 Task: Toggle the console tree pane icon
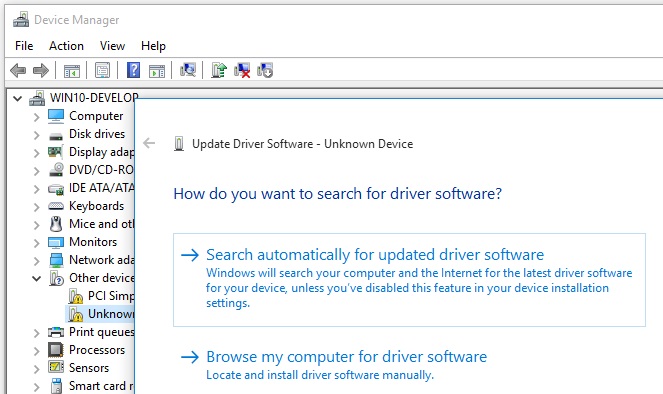[71, 71]
